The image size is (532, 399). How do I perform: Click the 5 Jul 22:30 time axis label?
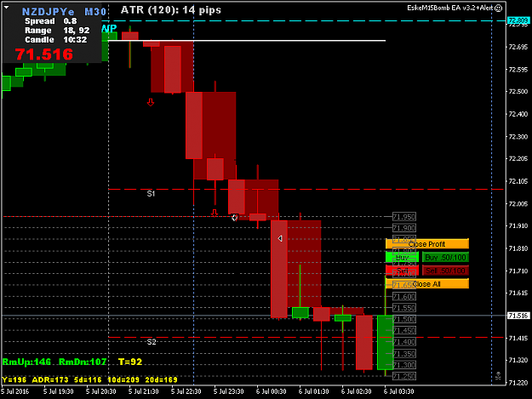click(x=186, y=391)
